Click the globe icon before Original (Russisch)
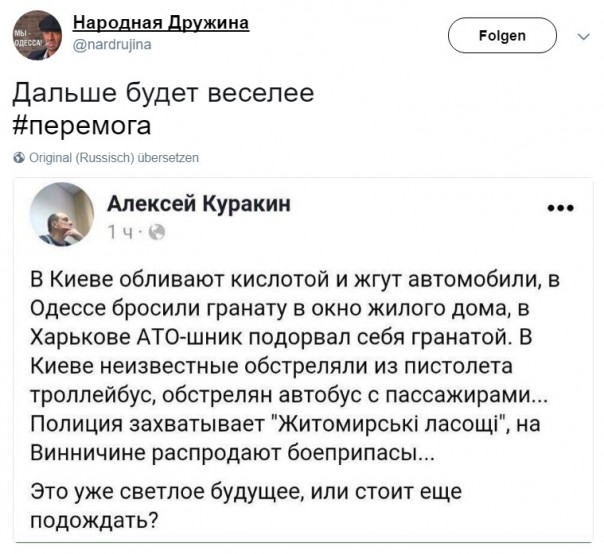 pyautogui.click(x=19, y=158)
